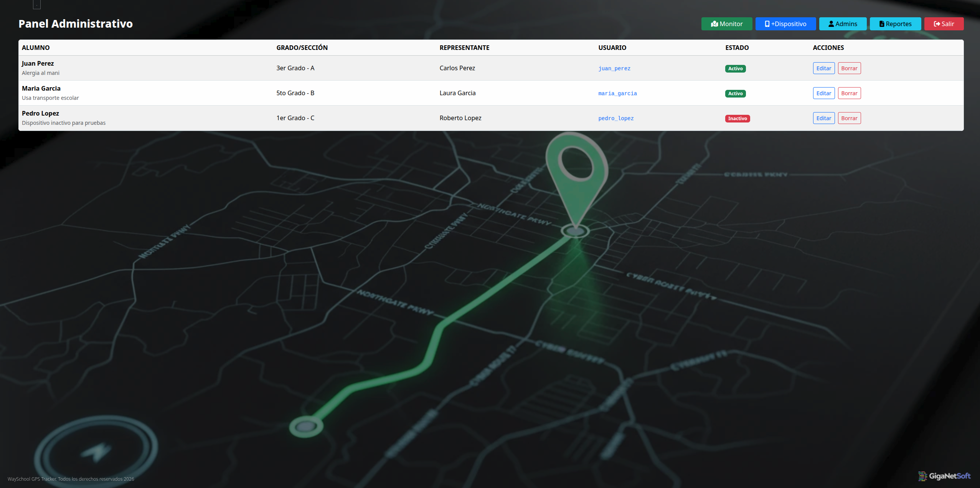
Task: Click the pedro_lopez username
Action: click(615, 118)
